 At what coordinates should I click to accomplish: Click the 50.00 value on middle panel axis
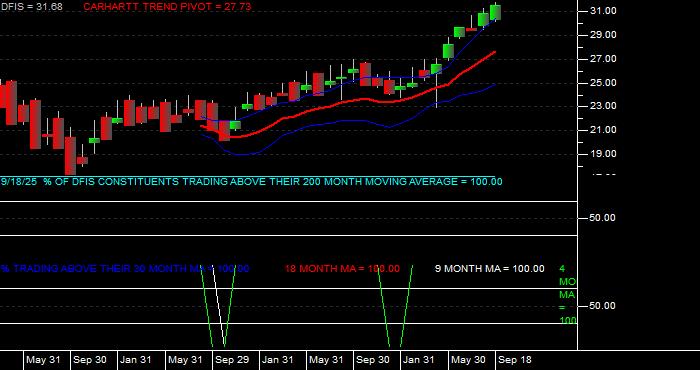[603, 218]
